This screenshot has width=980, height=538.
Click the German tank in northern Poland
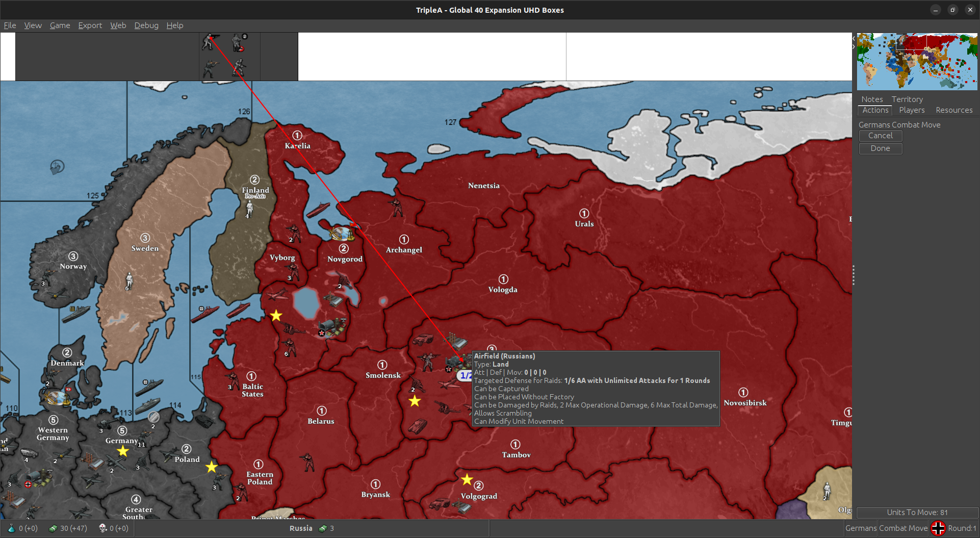(x=205, y=420)
